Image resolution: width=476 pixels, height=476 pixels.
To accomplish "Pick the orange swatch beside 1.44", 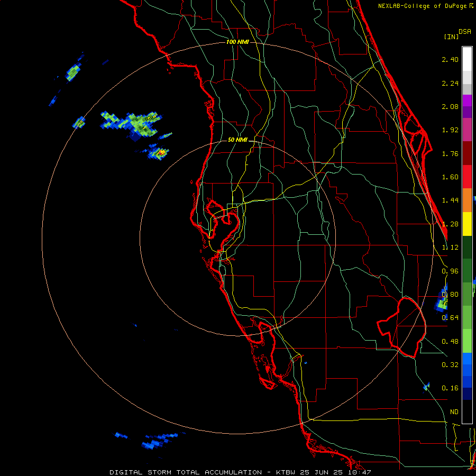I will pyautogui.click(x=467, y=200).
